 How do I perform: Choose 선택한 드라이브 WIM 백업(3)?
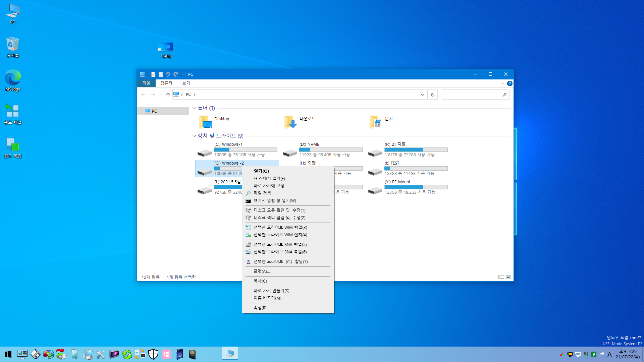pyautogui.click(x=288, y=228)
